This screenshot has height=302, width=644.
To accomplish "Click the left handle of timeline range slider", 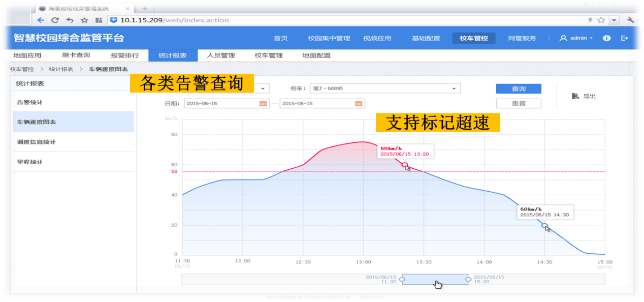I will (402, 279).
